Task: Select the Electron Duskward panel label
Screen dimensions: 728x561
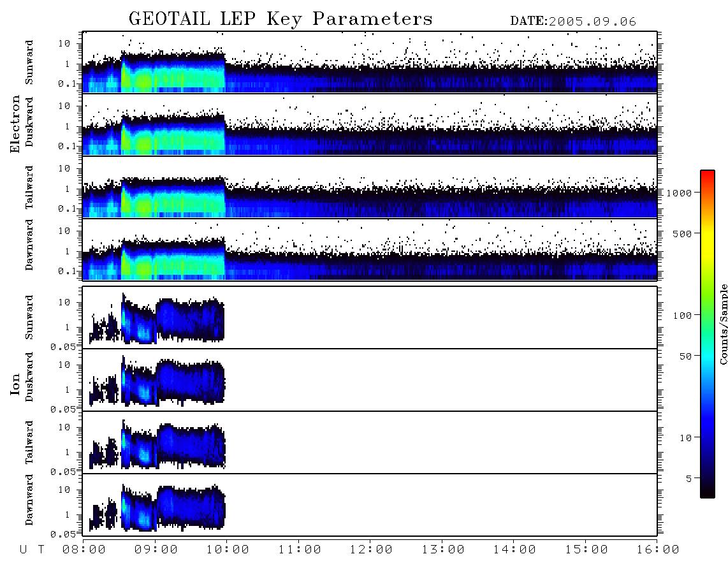Action: (29, 122)
